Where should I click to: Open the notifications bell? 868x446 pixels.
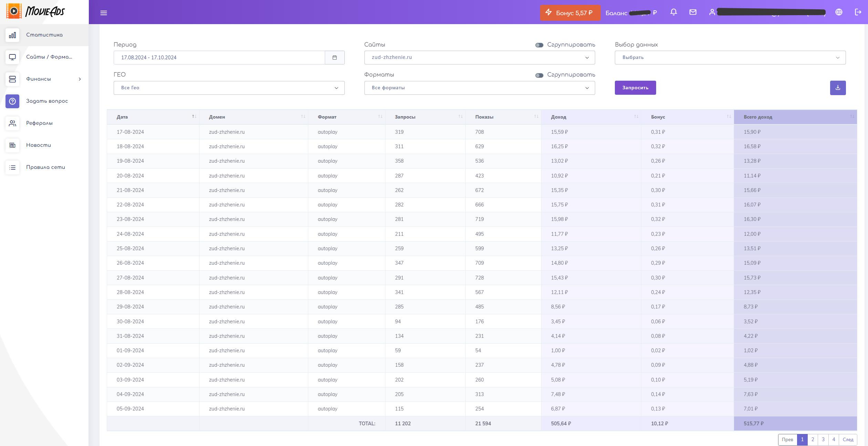tap(673, 12)
